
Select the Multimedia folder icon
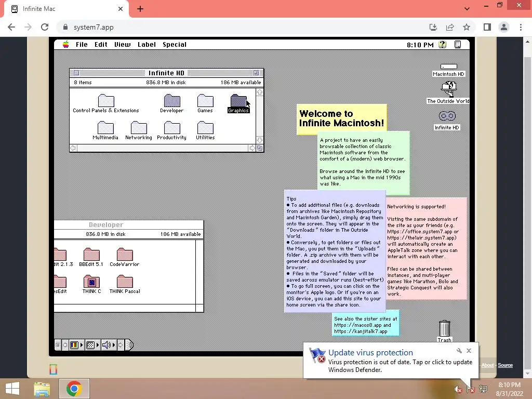pyautogui.click(x=105, y=128)
